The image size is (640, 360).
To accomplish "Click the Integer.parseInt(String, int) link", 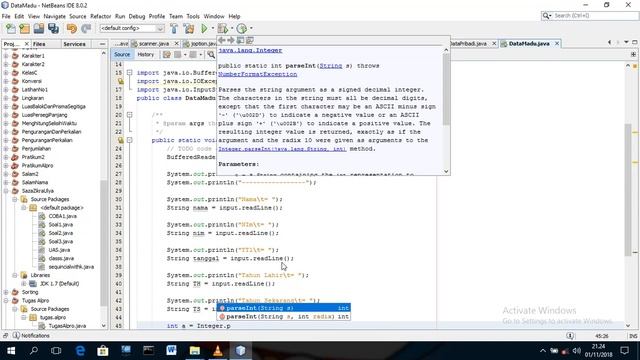I will 282,149.
